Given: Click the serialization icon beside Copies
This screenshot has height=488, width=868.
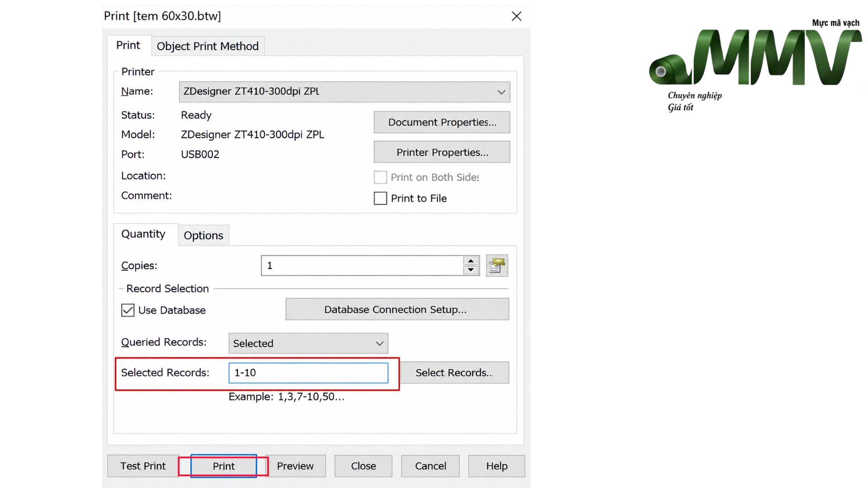Looking at the screenshot, I should [x=497, y=265].
